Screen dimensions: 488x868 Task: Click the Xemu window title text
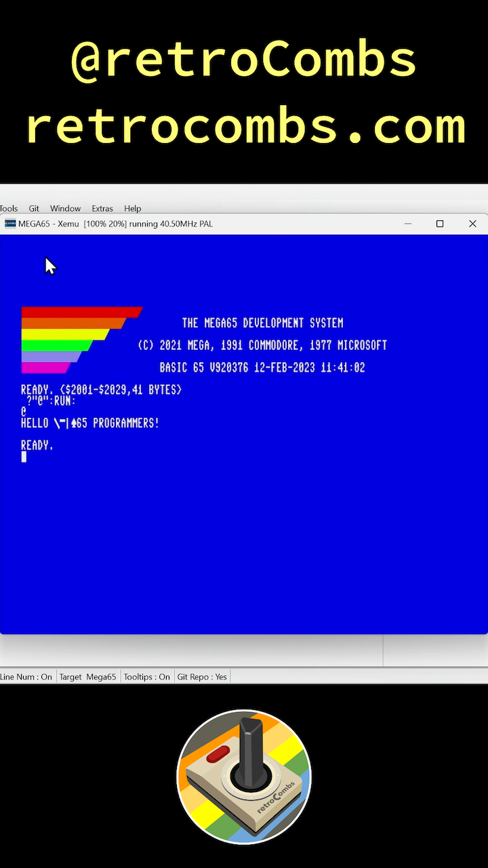pos(115,224)
